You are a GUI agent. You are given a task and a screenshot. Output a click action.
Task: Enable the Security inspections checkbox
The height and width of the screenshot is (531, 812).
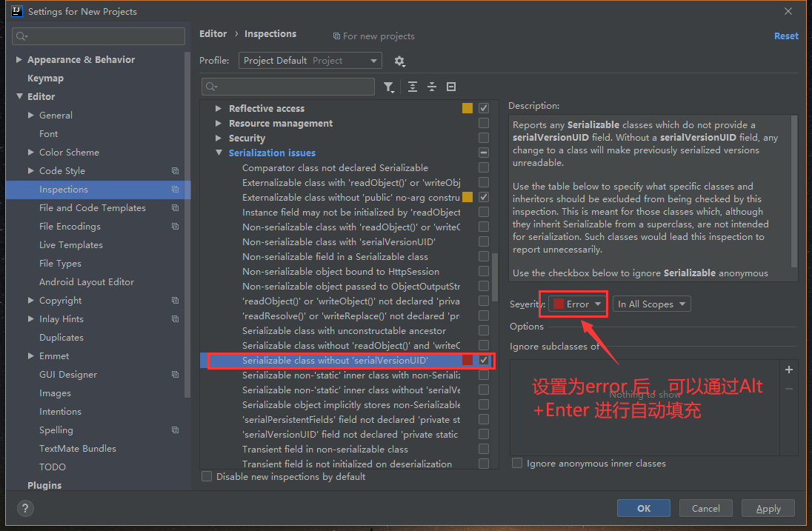484,138
